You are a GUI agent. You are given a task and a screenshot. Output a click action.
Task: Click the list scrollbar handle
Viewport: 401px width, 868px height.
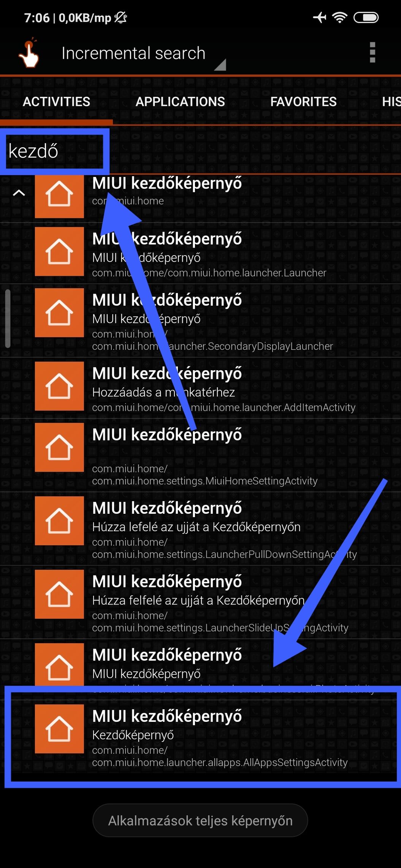pyautogui.click(x=8, y=319)
